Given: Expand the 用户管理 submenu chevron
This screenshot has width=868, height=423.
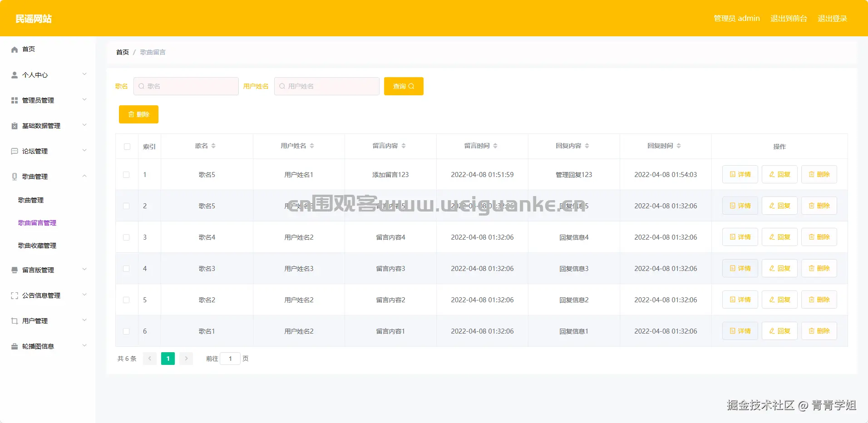Looking at the screenshot, I should click(84, 320).
